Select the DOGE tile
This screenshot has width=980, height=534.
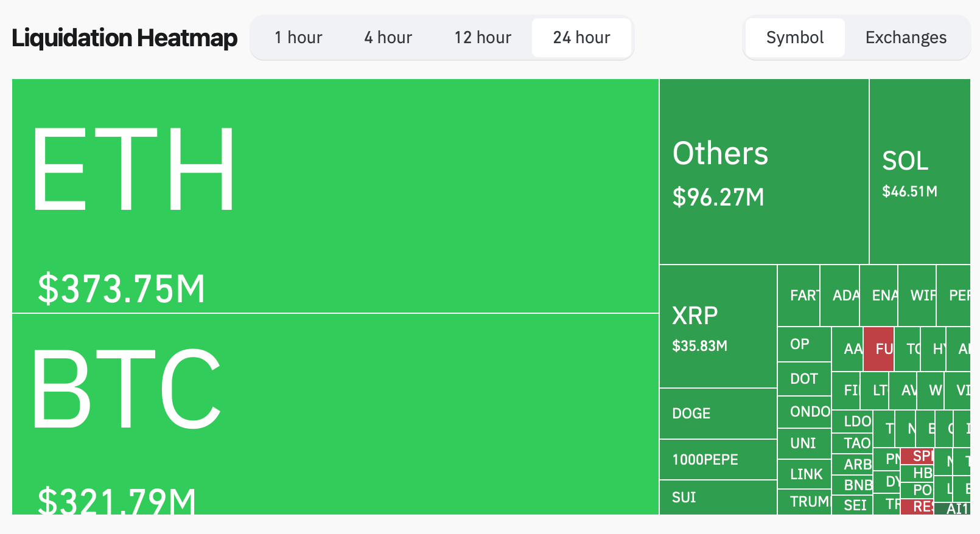(x=718, y=414)
